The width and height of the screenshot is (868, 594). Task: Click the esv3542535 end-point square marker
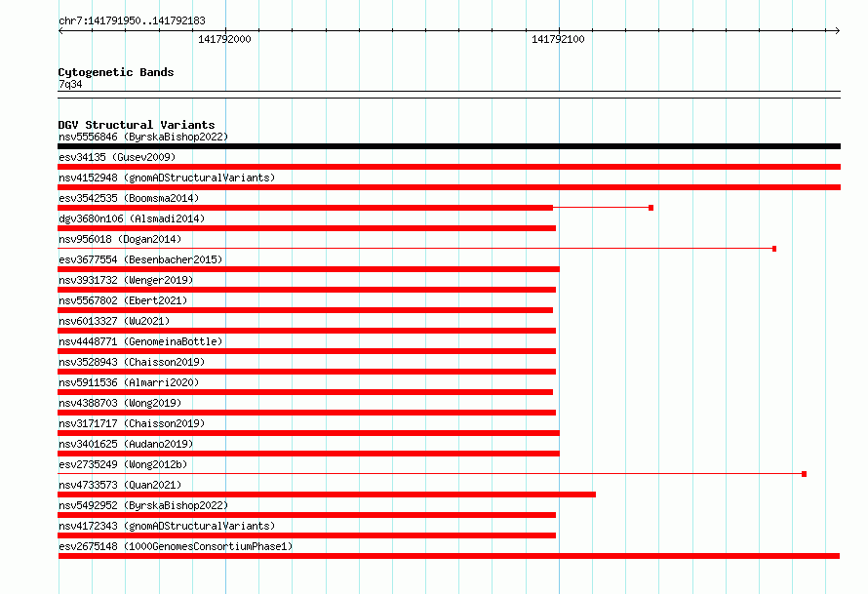651,208
